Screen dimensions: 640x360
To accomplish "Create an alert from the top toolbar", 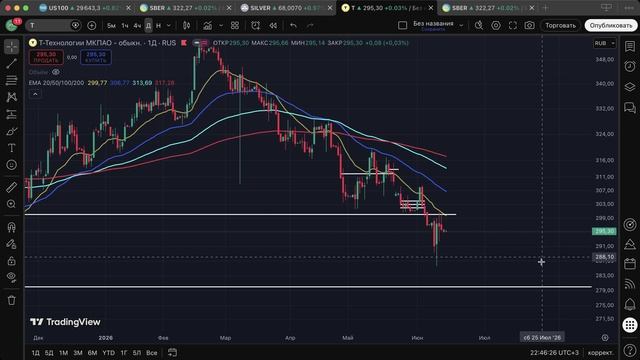I will click(256, 25).
